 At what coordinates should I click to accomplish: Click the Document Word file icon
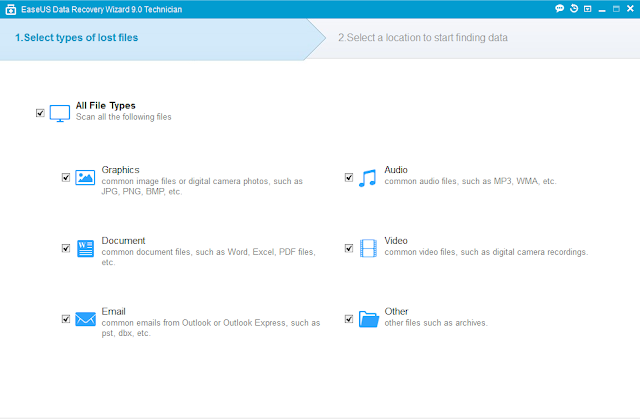tap(85, 248)
